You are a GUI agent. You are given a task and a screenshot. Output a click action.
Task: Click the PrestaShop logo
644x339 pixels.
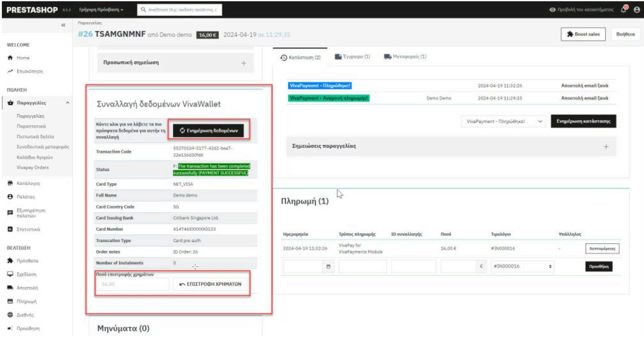(x=32, y=10)
